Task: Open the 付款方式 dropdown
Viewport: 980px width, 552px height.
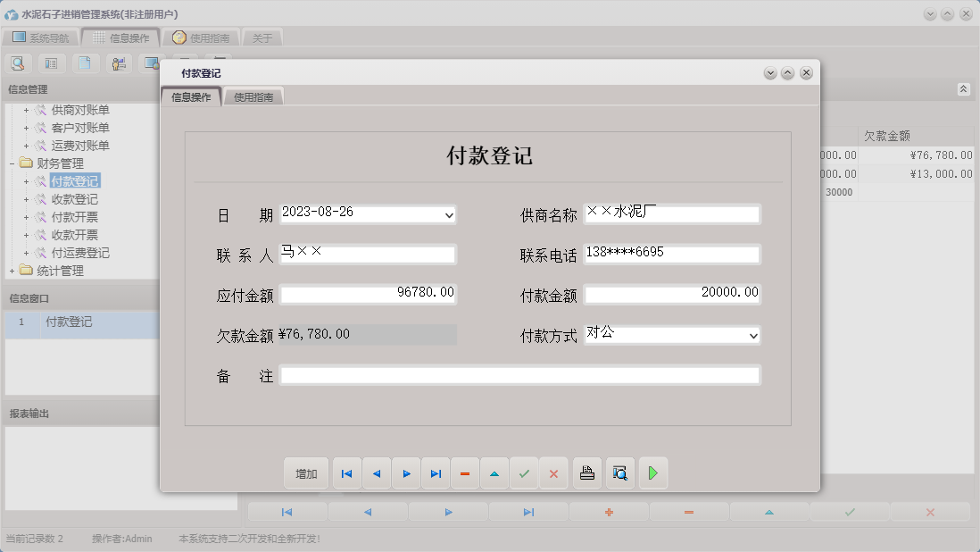Action: click(x=754, y=335)
